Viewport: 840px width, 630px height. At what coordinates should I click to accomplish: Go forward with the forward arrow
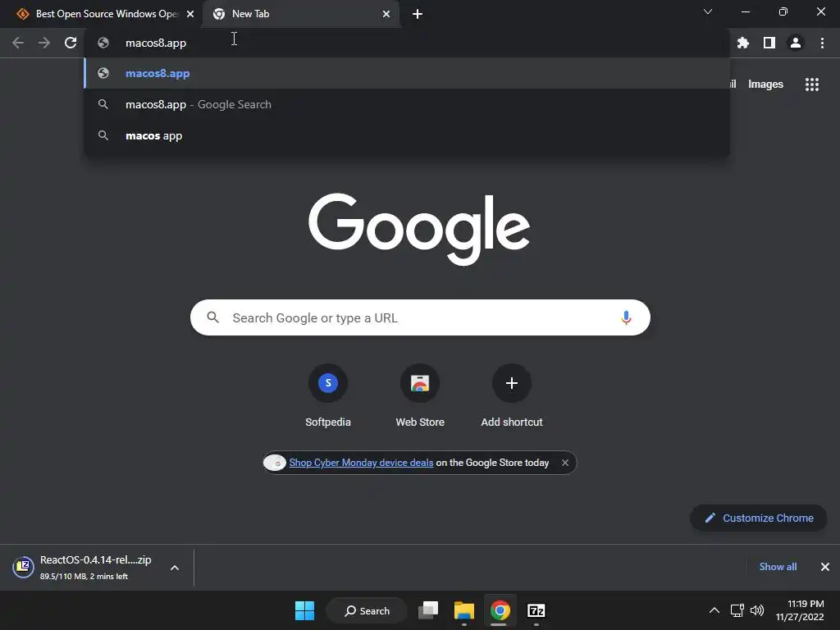pyautogui.click(x=44, y=43)
